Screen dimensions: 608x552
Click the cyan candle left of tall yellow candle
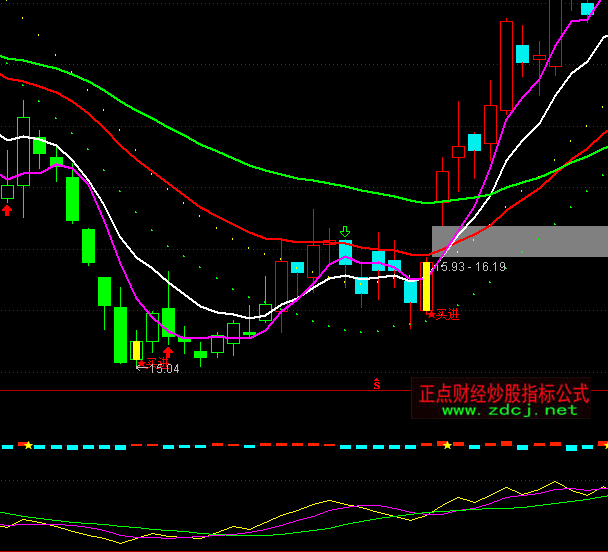click(410, 291)
